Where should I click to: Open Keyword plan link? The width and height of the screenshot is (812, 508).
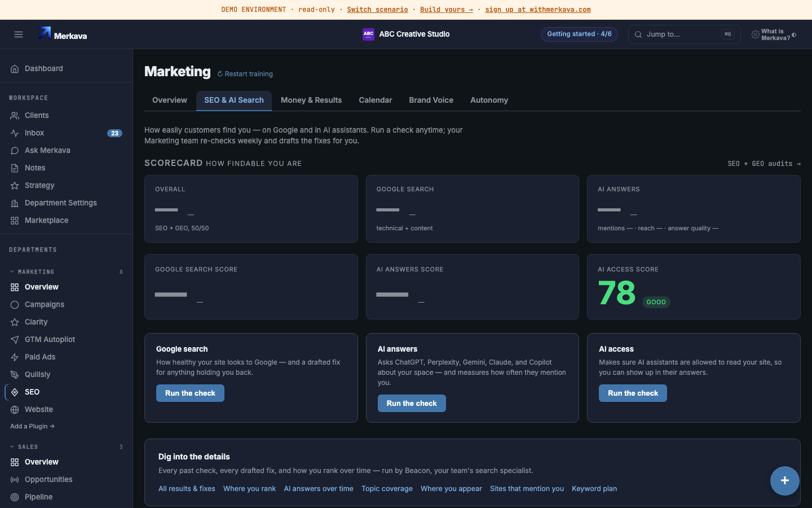pos(594,489)
